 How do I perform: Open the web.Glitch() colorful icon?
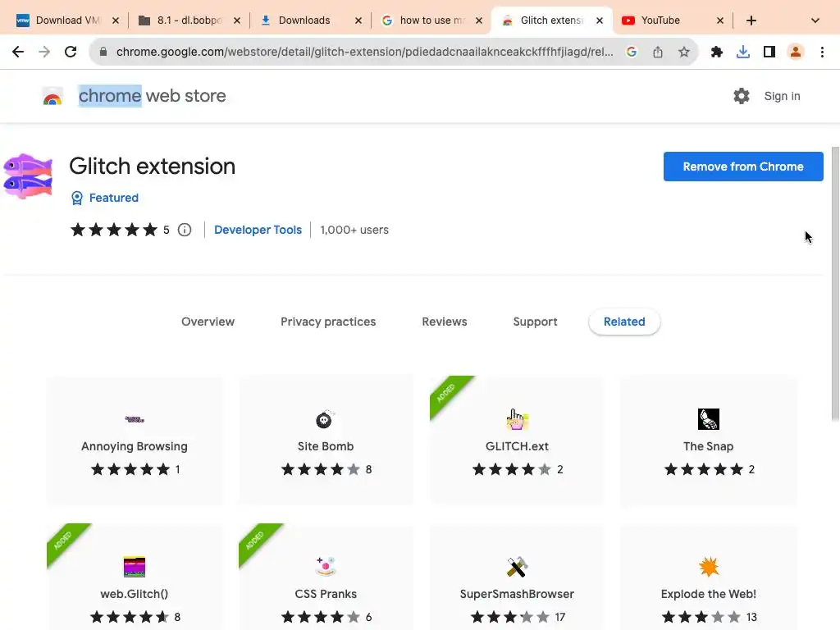pos(135,567)
